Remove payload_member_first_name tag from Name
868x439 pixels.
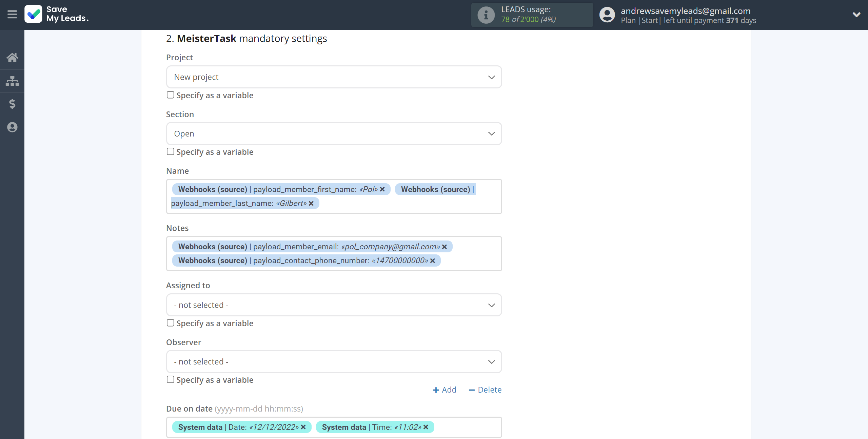[x=382, y=189]
